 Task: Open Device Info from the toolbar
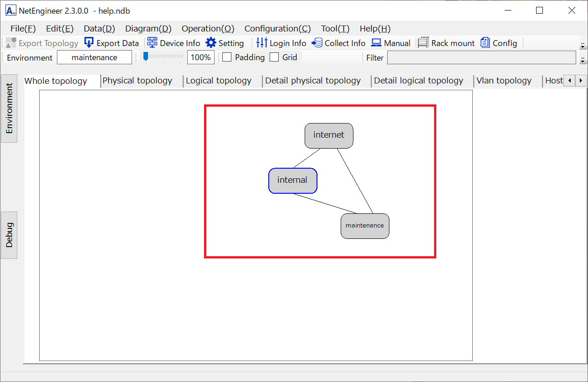(x=152, y=43)
